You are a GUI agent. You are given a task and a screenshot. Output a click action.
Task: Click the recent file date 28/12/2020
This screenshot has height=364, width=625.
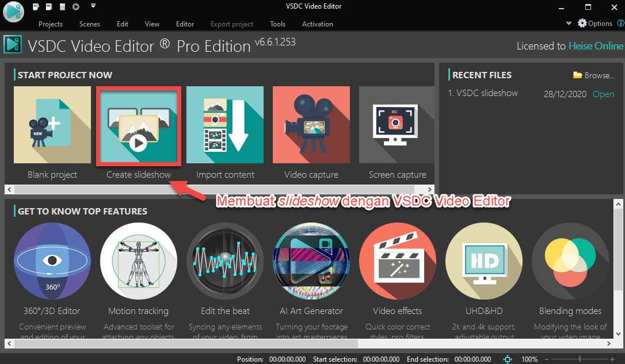(565, 94)
